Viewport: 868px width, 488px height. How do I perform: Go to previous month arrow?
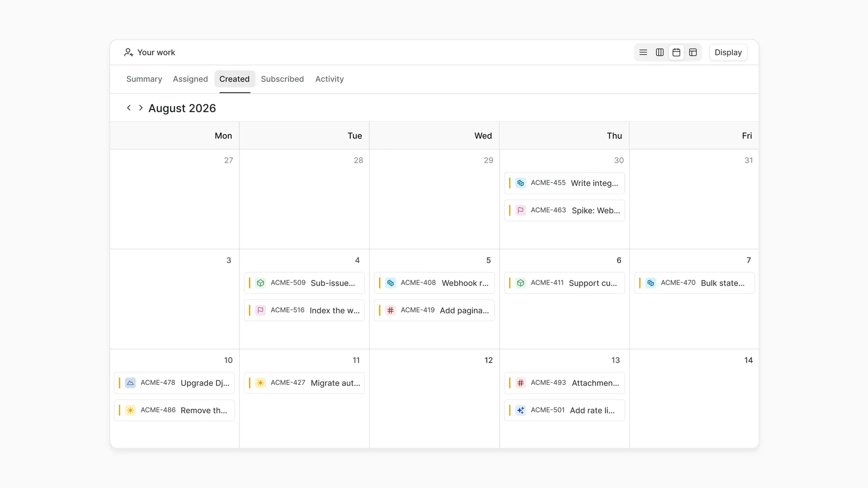click(x=129, y=108)
